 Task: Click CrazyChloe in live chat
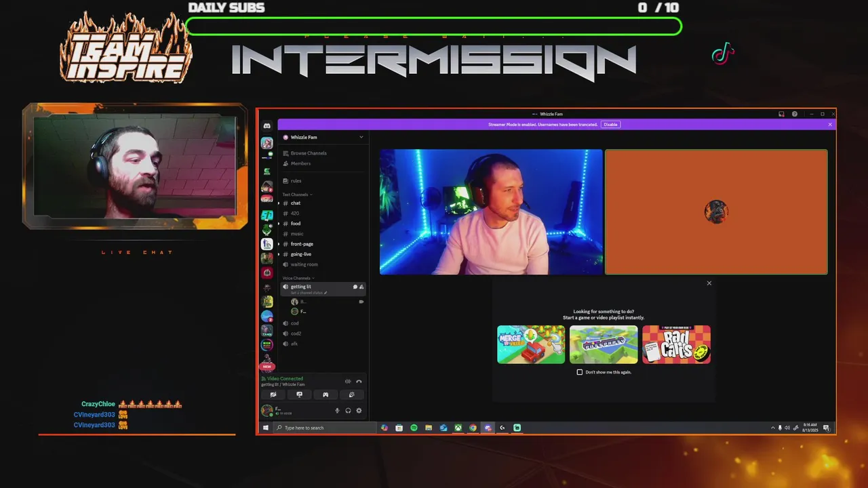[98, 404]
